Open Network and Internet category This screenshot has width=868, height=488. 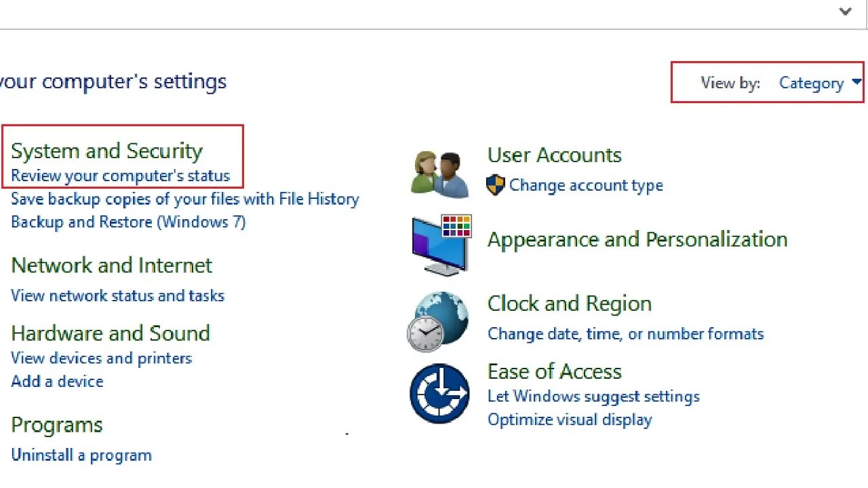coord(111,265)
